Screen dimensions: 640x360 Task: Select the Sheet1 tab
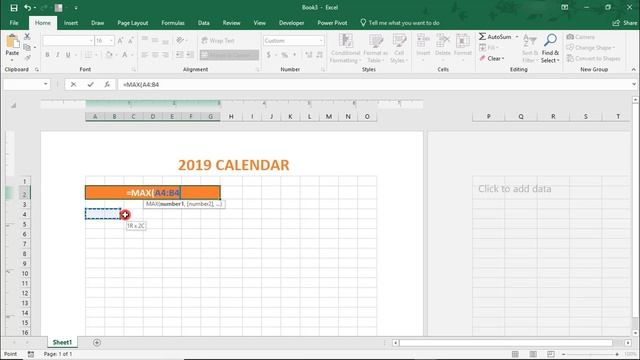pyautogui.click(x=62, y=342)
